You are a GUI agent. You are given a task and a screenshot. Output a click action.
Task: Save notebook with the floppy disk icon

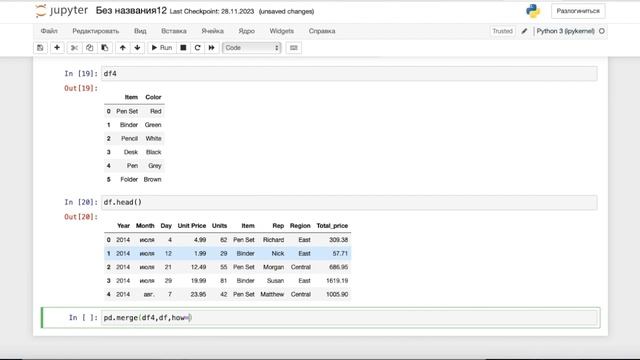pyautogui.click(x=40, y=48)
